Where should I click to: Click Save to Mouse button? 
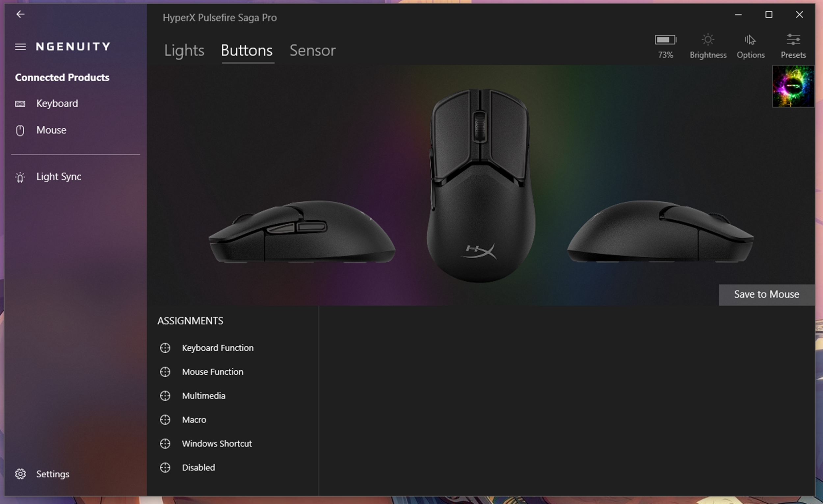point(767,295)
